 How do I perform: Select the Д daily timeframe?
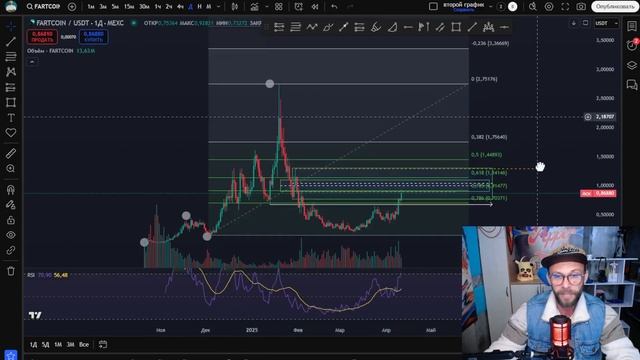(x=190, y=7)
